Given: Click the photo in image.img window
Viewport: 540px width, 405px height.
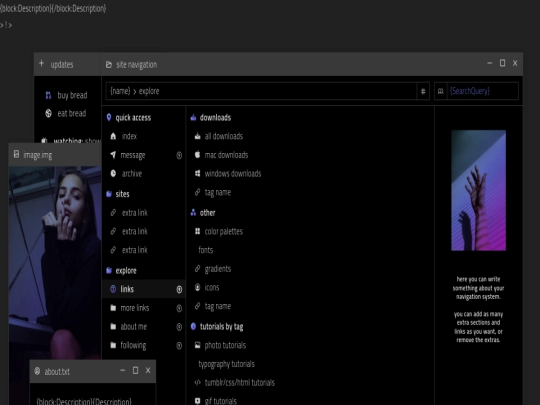Looking at the screenshot, I should pyautogui.click(x=55, y=262).
